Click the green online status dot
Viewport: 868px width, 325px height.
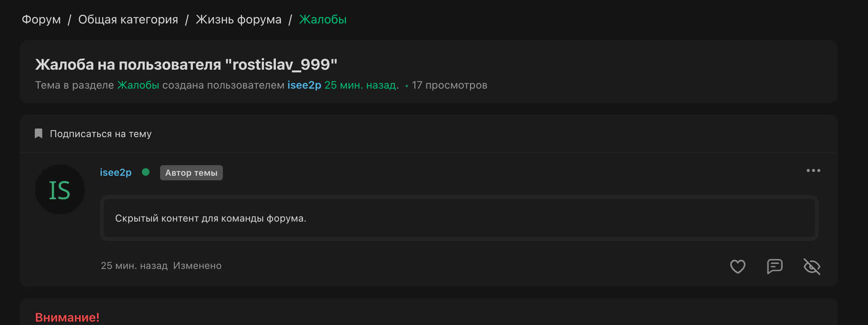146,172
